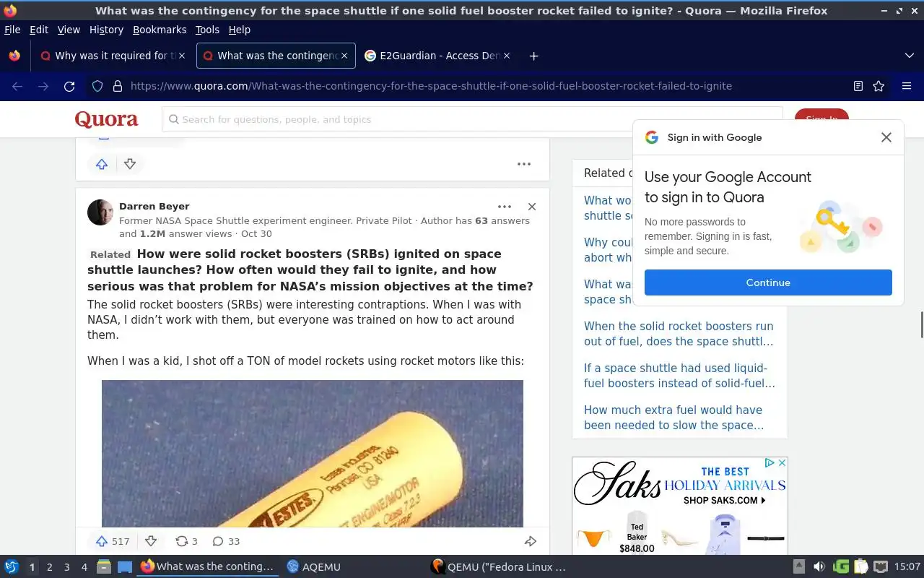The width and height of the screenshot is (924, 578).
Task: Close the Sign in with Google popup
Action: tap(886, 137)
